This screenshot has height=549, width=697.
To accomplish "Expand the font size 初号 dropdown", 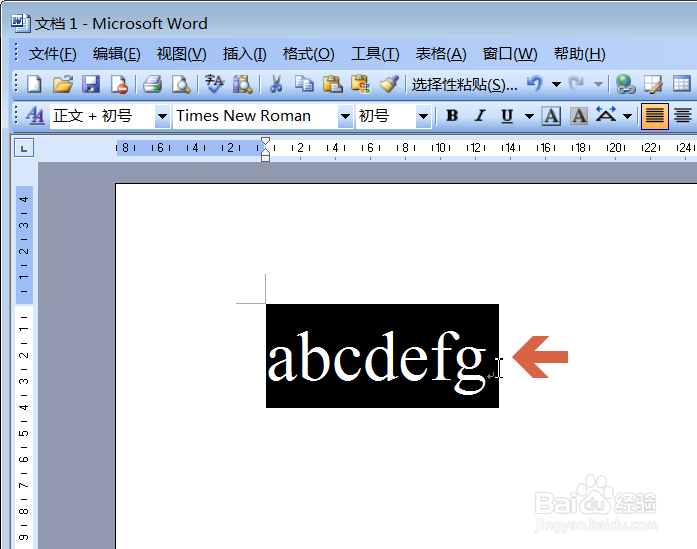I will [423, 116].
